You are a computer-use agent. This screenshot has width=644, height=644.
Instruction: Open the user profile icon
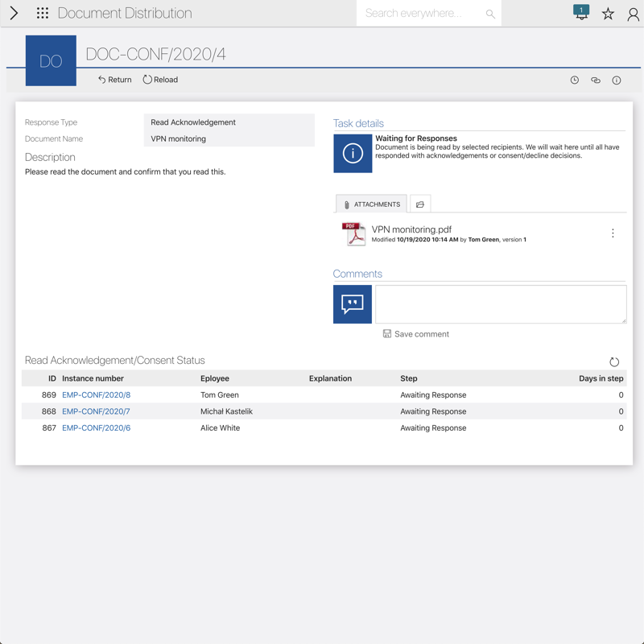click(633, 14)
